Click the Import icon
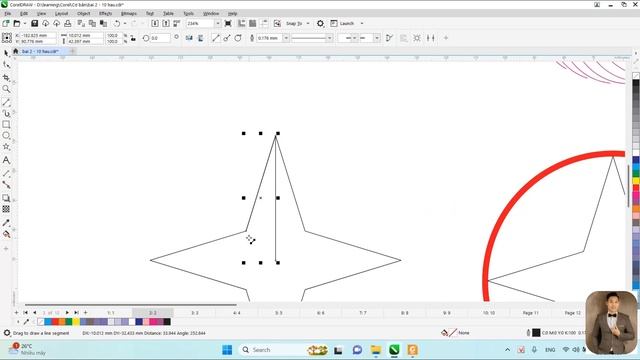640x360 pixels. (155, 24)
